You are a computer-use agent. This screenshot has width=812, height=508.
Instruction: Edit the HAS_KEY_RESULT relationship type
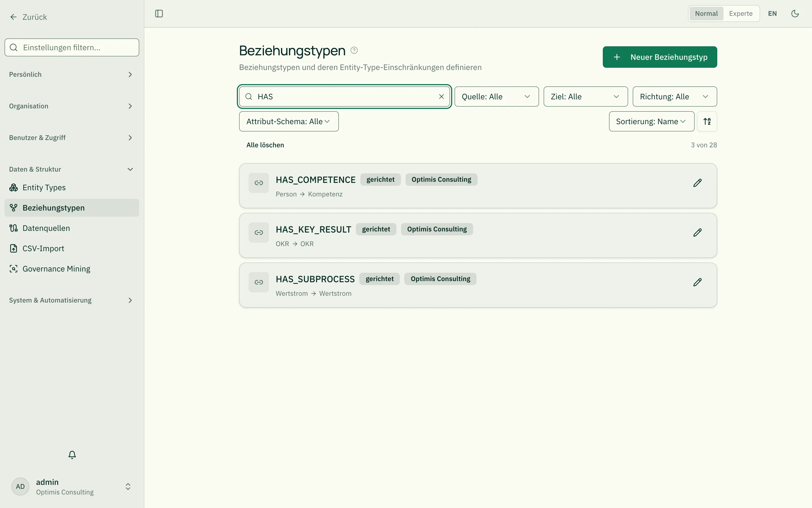pyautogui.click(x=697, y=233)
